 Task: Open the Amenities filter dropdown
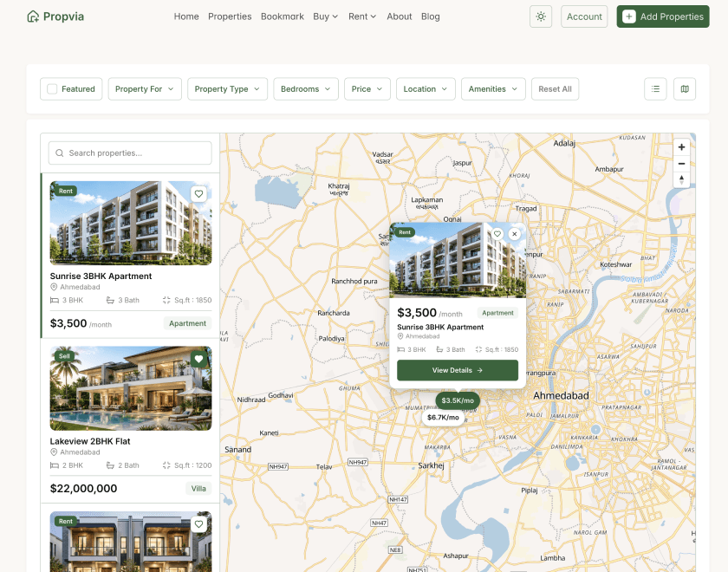tap(493, 88)
